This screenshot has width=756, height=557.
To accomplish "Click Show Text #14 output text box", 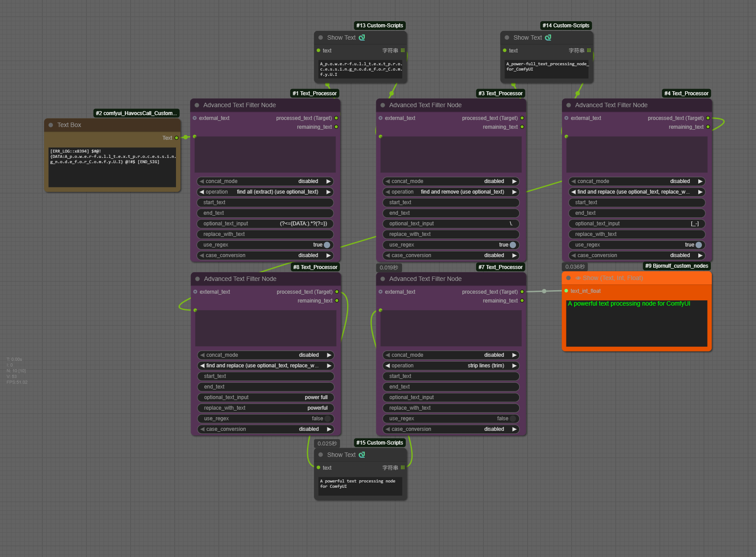I will pos(546,69).
